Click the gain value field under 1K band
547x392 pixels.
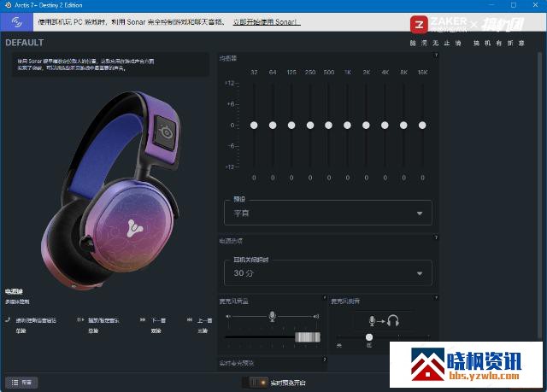click(x=348, y=178)
